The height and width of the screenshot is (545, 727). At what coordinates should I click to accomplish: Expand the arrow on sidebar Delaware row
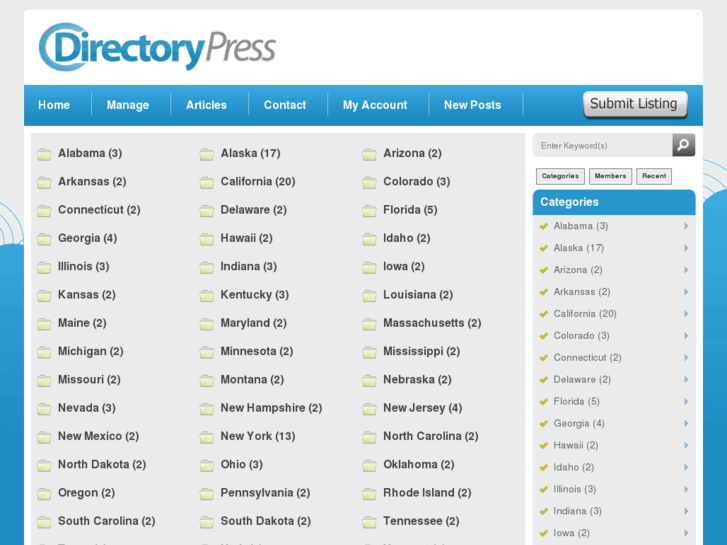pyautogui.click(x=686, y=379)
